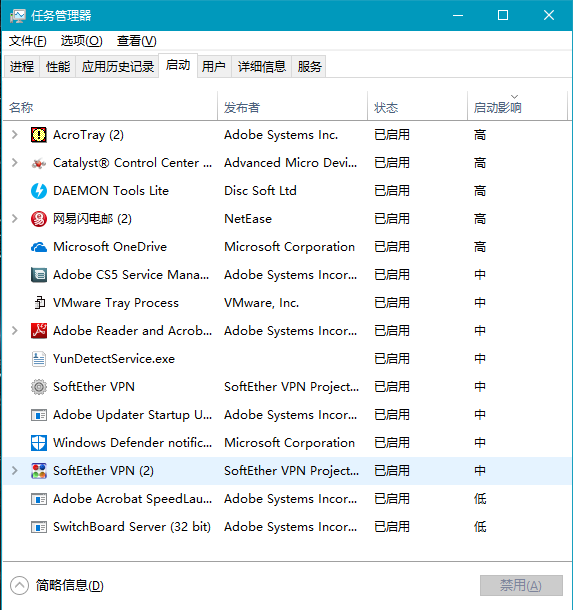
Task: Expand the SoftEther VPN (2) group
Action: point(15,471)
